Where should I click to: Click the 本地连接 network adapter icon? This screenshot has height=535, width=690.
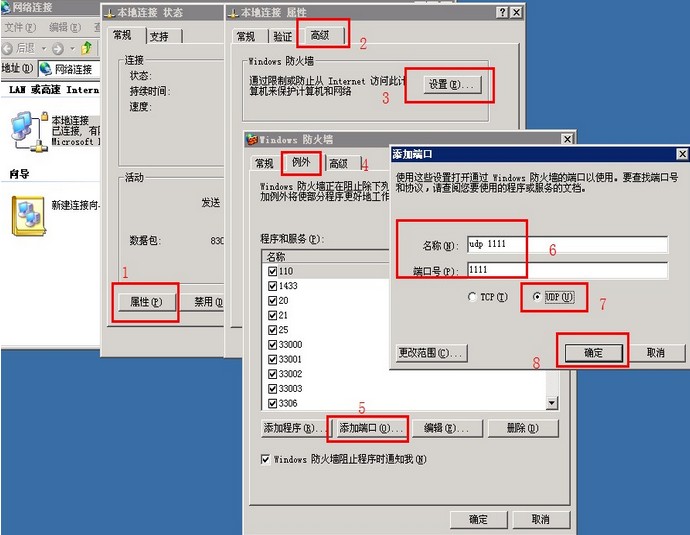pos(26,127)
